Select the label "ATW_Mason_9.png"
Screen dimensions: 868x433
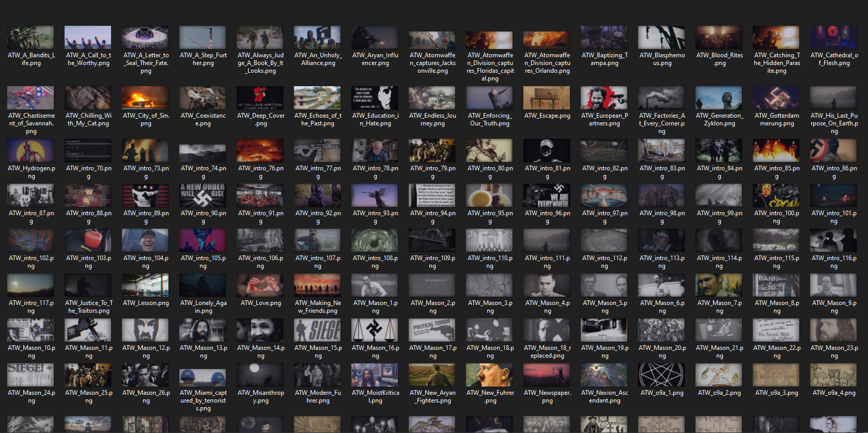pyautogui.click(x=834, y=307)
